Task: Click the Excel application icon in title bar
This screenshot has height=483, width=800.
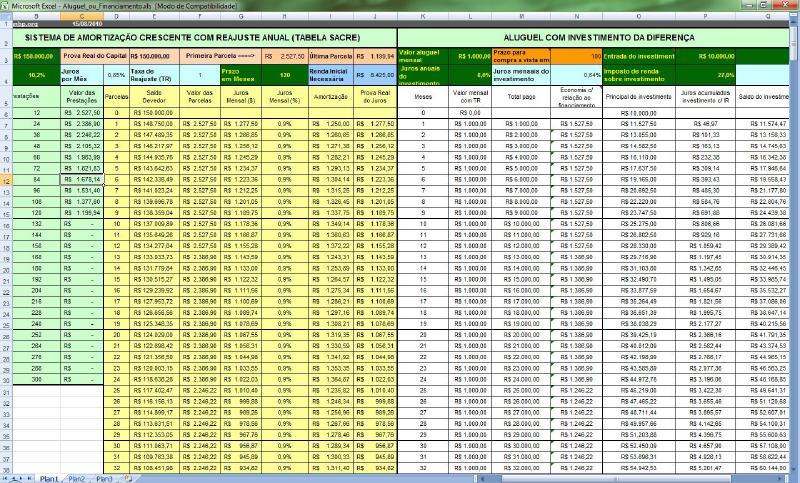Action: click(5, 6)
